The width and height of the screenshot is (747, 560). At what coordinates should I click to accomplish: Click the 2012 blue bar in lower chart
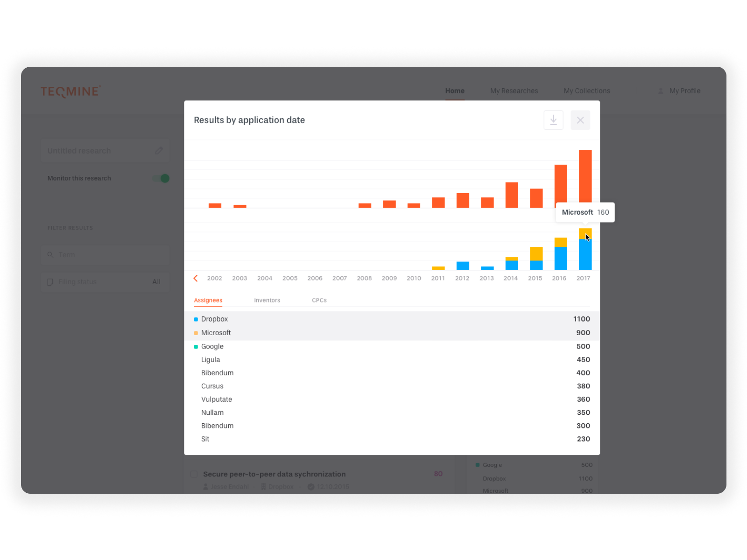463,266
